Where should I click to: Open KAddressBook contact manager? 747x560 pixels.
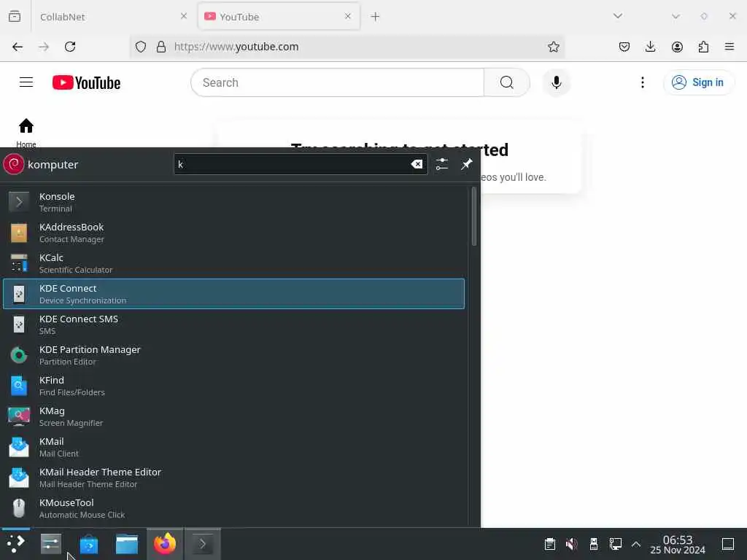(233, 233)
